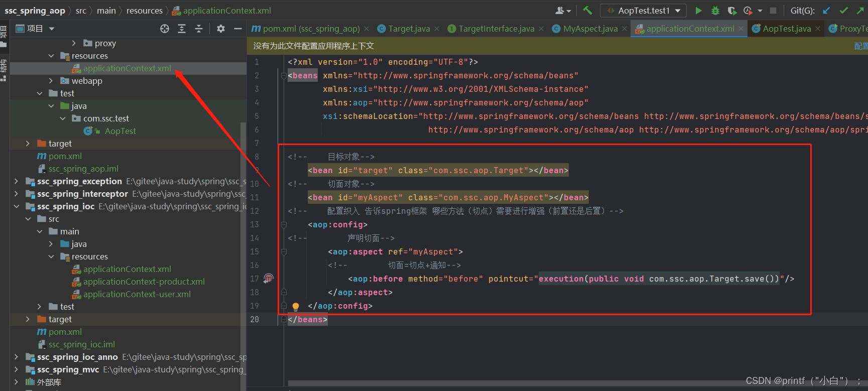Click the expand all icon in project panel
The image size is (868, 391).
coord(182,29)
